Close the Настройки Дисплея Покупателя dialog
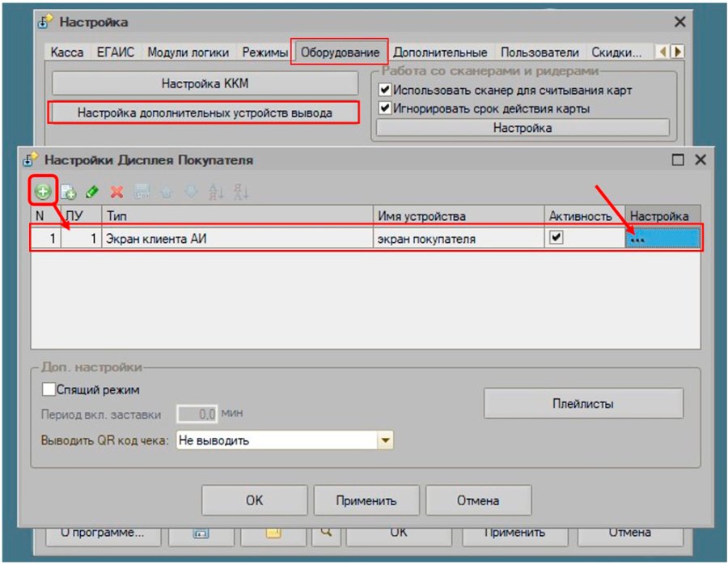Screen dimensions: 728x565 [700, 159]
